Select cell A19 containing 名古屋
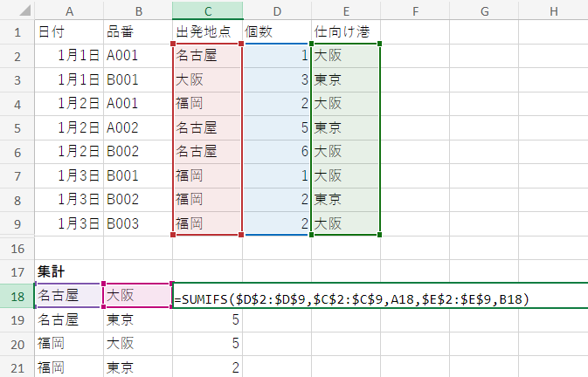The image size is (588, 377). point(69,319)
